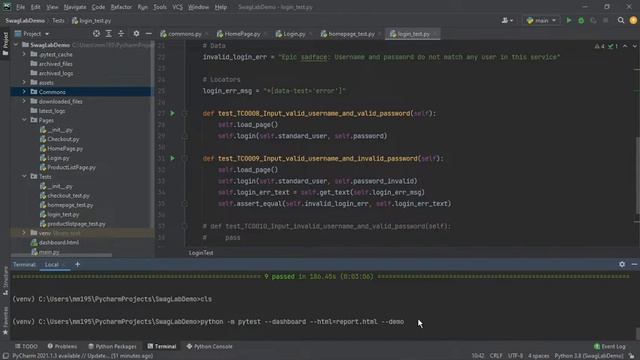Image resolution: width=640 pixels, height=360 pixels.
Task: Open the Python Console tool window
Action: pos(209,346)
